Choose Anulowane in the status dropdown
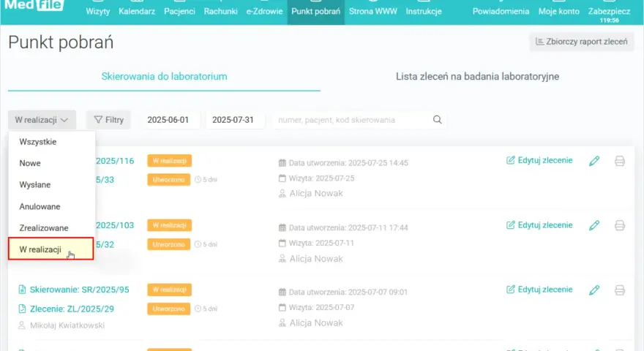This screenshot has width=644, height=351. [52, 206]
